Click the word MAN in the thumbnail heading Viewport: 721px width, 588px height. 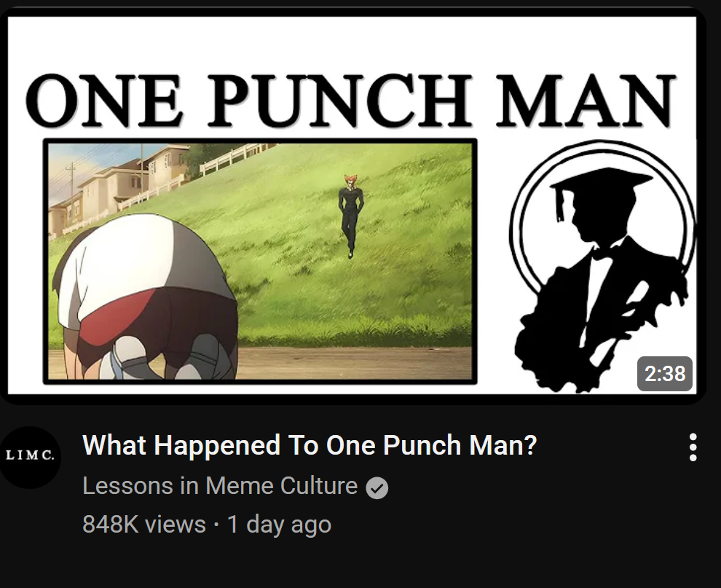pyautogui.click(x=586, y=101)
